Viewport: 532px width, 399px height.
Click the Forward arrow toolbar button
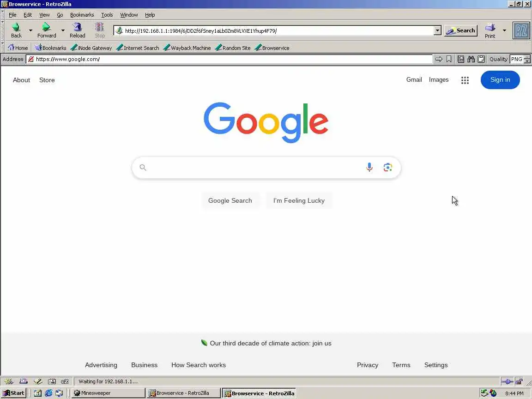point(47,30)
